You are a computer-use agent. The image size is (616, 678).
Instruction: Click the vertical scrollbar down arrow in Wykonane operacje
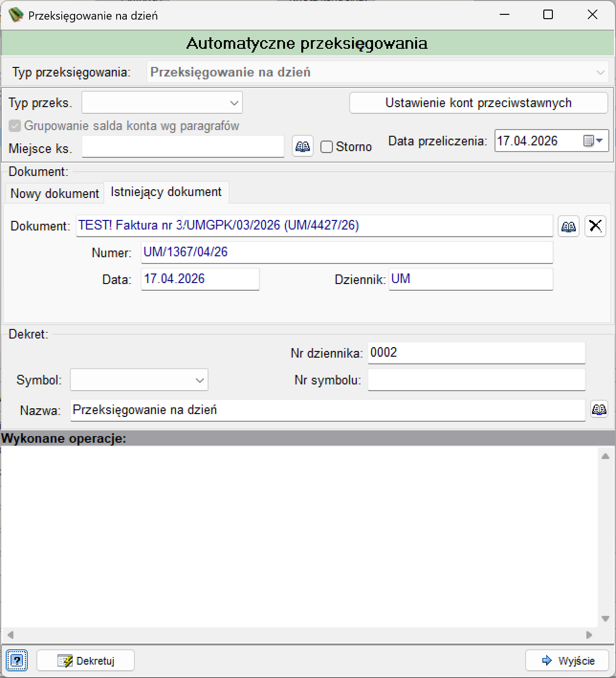tap(605, 619)
